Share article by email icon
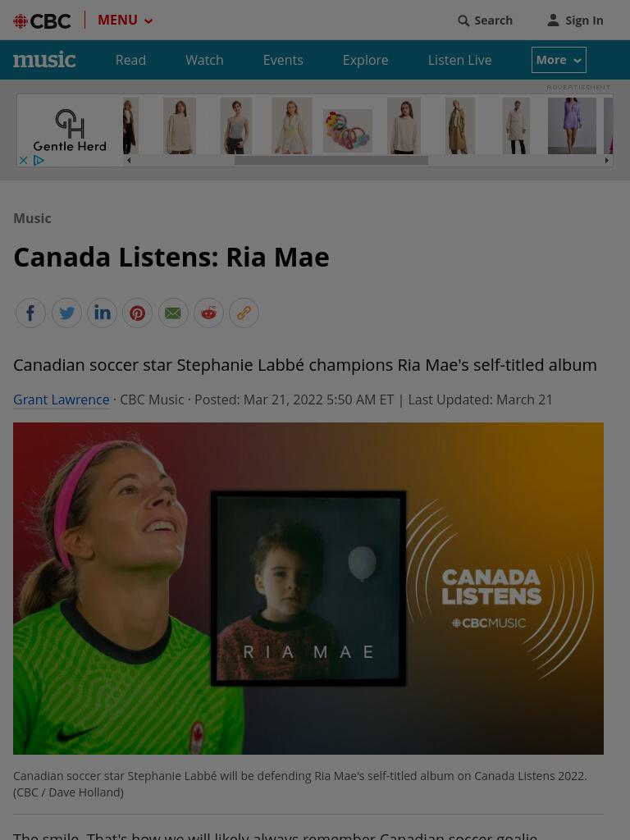Screen dimensions: 630x840 [x=173, y=313]
